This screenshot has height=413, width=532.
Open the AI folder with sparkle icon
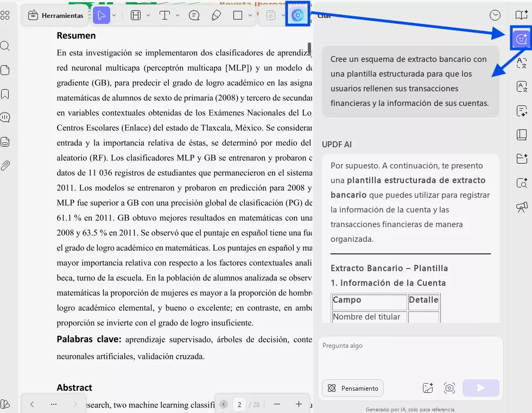click(x=522, y=159)
